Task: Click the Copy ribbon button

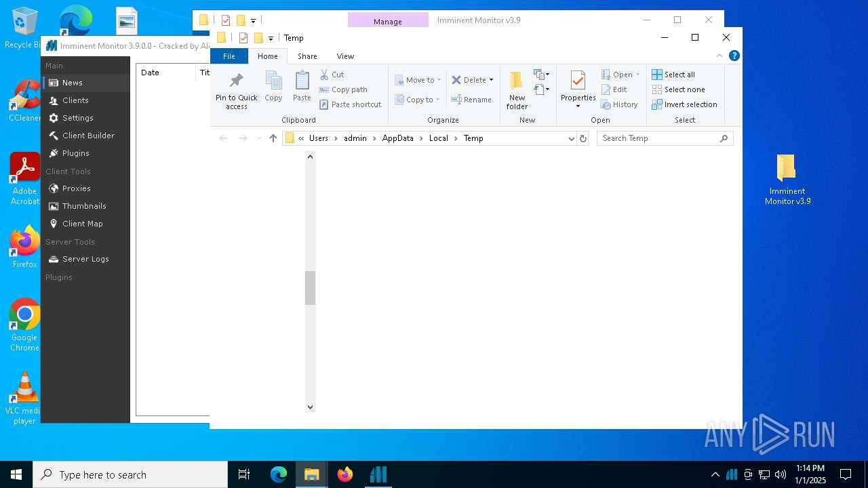Action: [x=273, y=86]
